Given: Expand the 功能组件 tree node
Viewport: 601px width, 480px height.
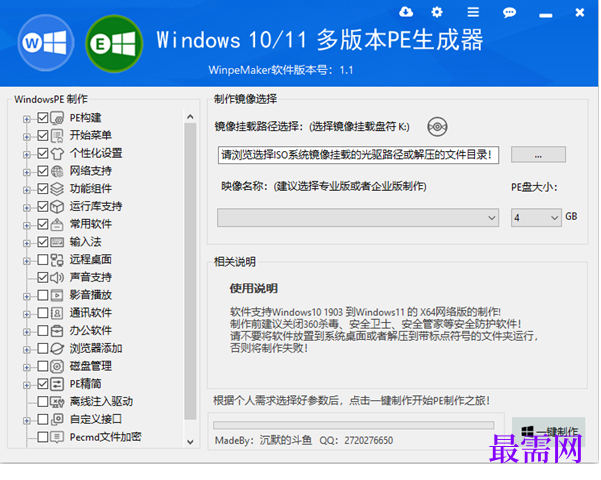Looking at the screenshot, I should tap(26, 190).
